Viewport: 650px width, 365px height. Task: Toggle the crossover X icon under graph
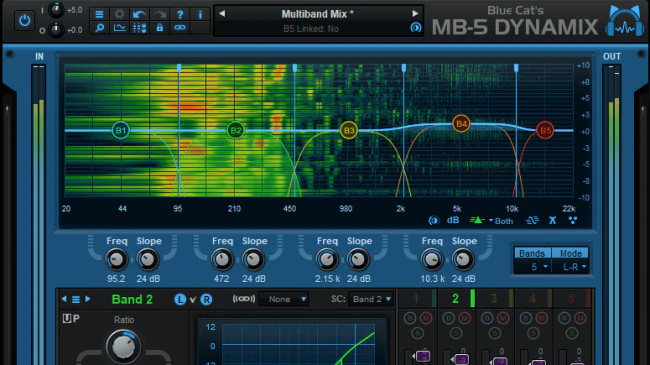pos(553,220)
